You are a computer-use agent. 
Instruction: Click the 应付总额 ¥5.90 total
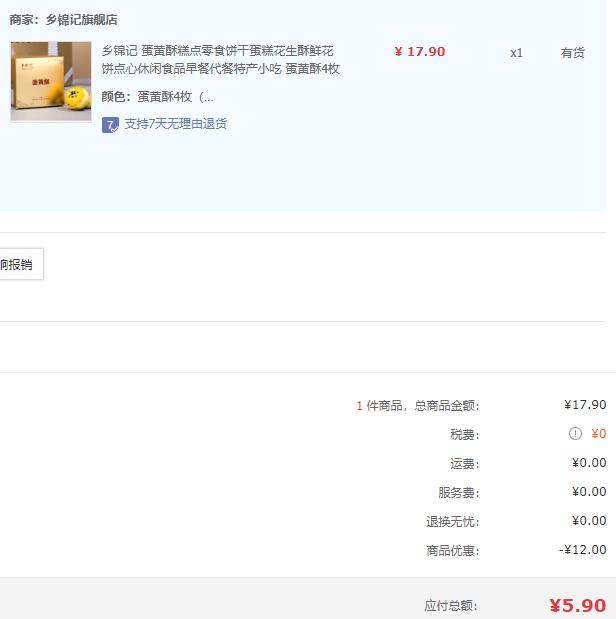point(577,606)
